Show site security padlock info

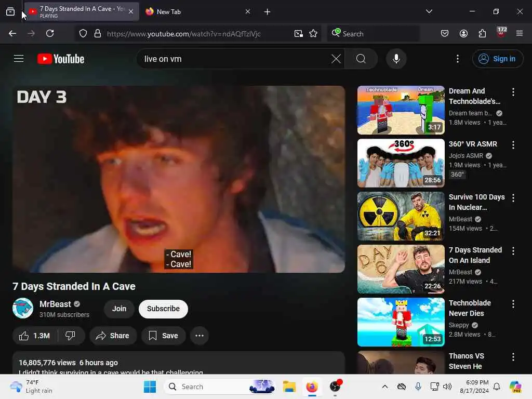pos(98,33)
